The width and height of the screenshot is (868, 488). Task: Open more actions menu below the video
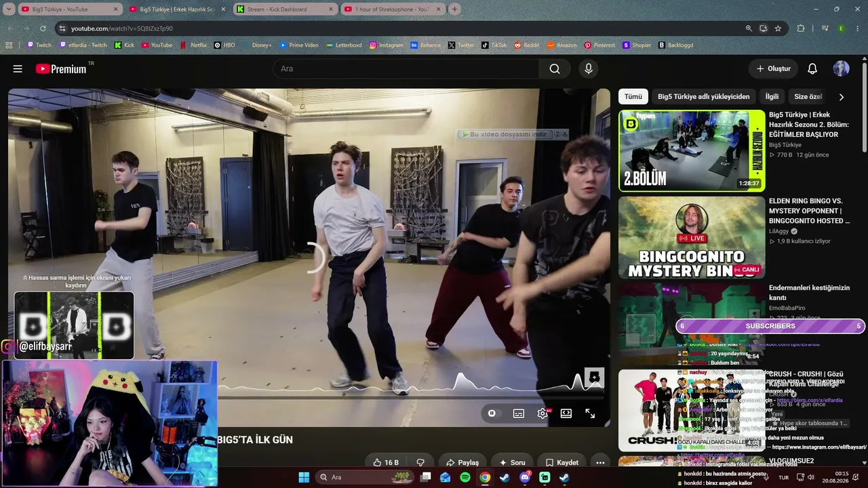pyautogui.click(x=600, y=462)
